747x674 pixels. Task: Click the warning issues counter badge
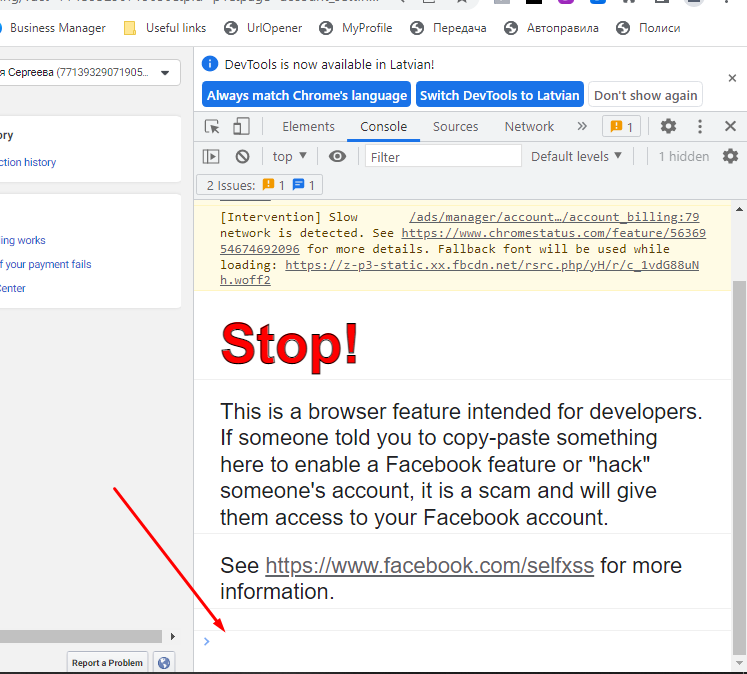pos(621,127)
